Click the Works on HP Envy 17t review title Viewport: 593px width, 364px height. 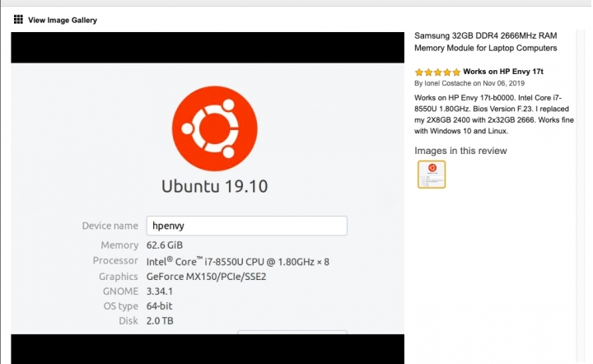point(503,72)
